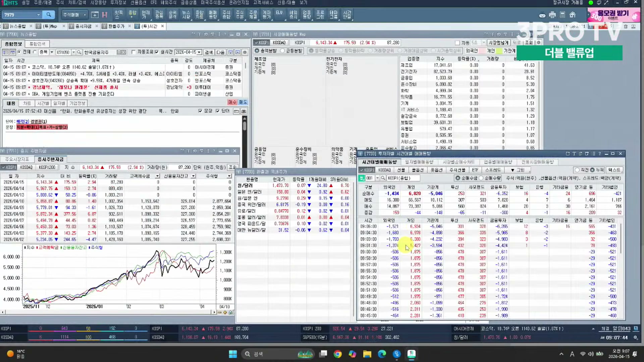Open Chrome from the Windows taskbar
Screen dimensions: 644x362
[337, 354]
